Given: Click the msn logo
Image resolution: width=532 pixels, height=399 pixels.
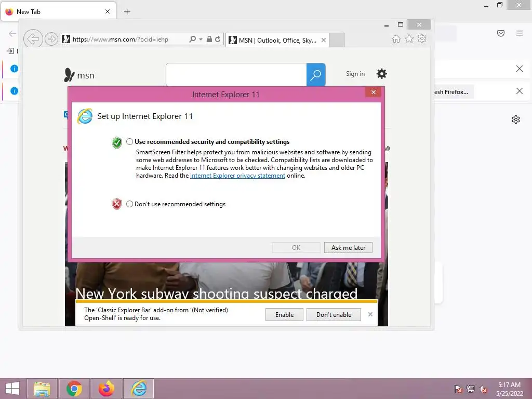Looking at the screenshot, I should (79, 75).
